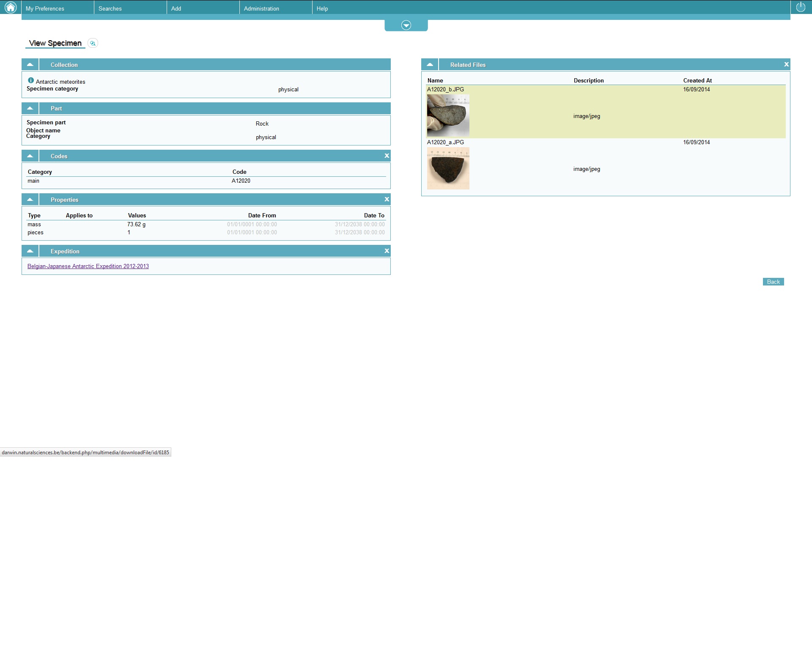Open the A12020_b.JPG thumbnail image
Screen dimensions: 812x653
coord(448,115)
